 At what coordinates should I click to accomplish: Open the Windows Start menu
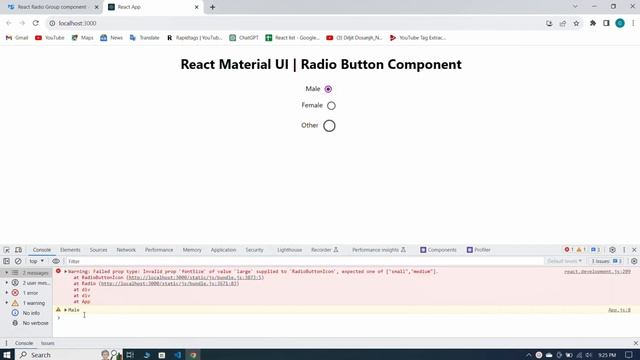[7, 355]
